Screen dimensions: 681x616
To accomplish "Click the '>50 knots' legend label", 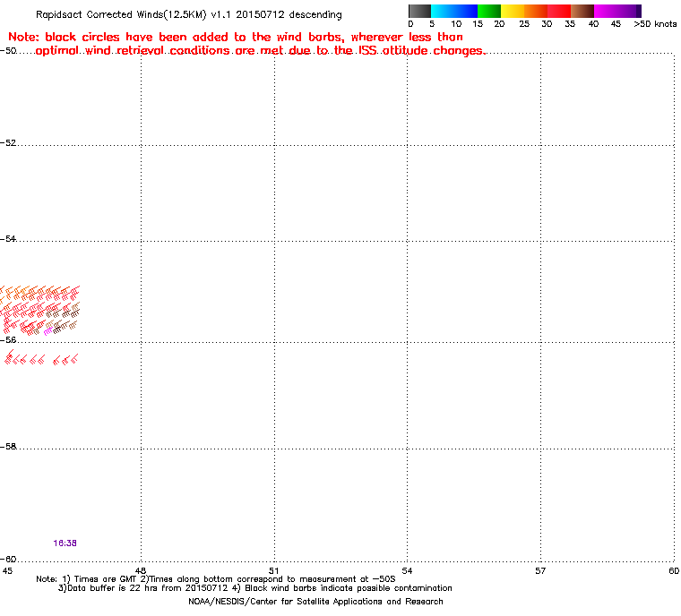I will [655, 24].
